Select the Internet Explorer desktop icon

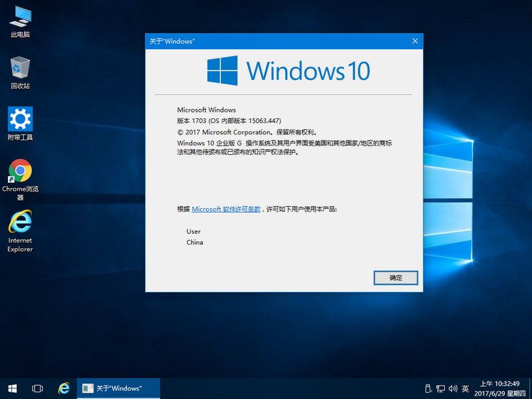[x=21, y=231]
